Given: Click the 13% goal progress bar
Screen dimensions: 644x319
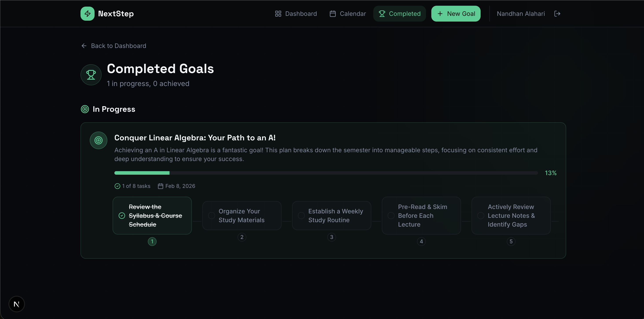Looking at the screenshot, I should [x=326, y=173].
